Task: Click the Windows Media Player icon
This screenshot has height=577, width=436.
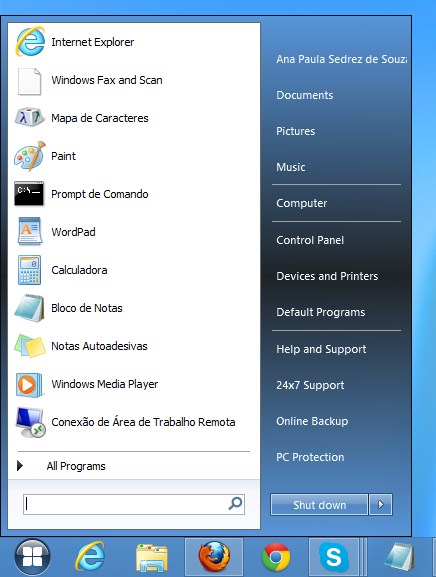Action: [x=29, y=385]
